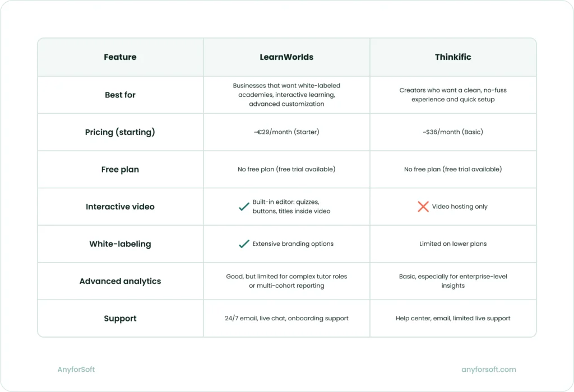Viewport: 574px width, 392px height.
Task: Select the Help center, email support text
Action: tap(453, 319)
